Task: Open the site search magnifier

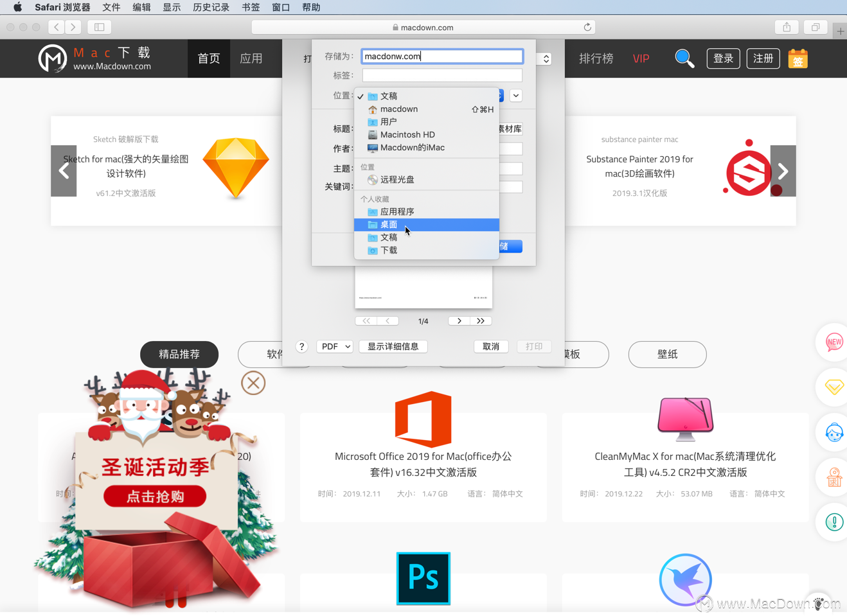Action: (684, 58)
